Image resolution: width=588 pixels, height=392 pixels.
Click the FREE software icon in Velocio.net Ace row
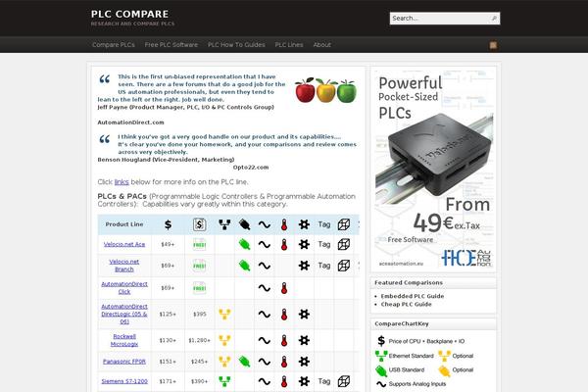(200, 245)
